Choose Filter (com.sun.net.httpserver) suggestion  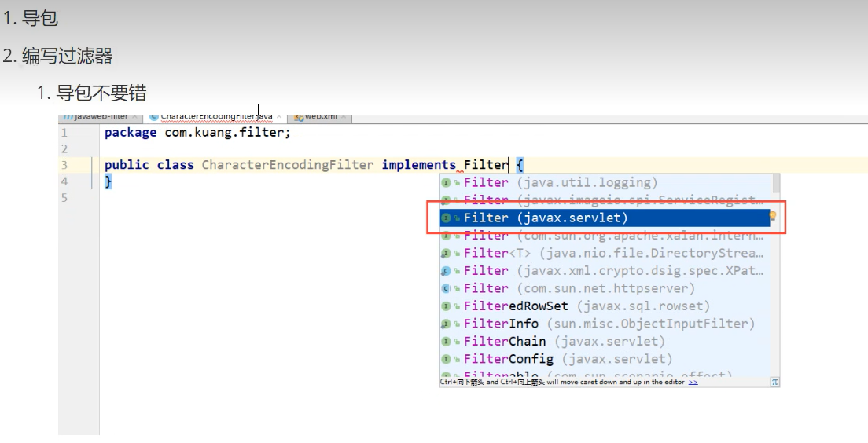point(605,289)
